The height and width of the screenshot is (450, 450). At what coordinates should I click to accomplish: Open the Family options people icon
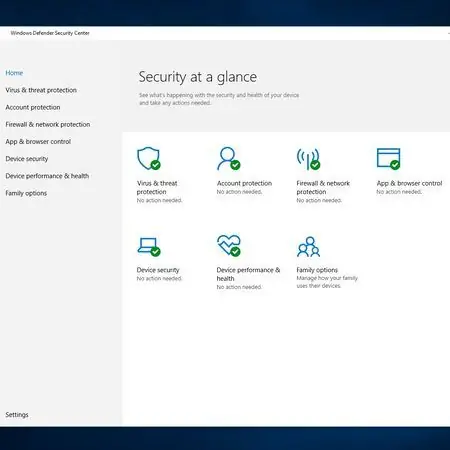pyautogui.click(x=308, y=247)
